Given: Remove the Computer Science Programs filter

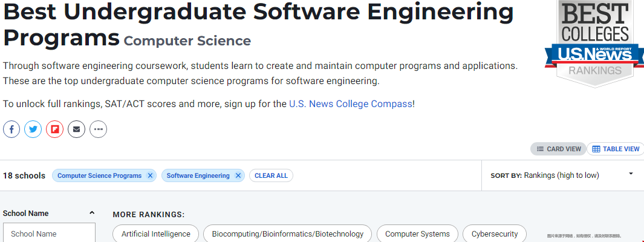Looking at the screenshot, I should tap(150, 176).
